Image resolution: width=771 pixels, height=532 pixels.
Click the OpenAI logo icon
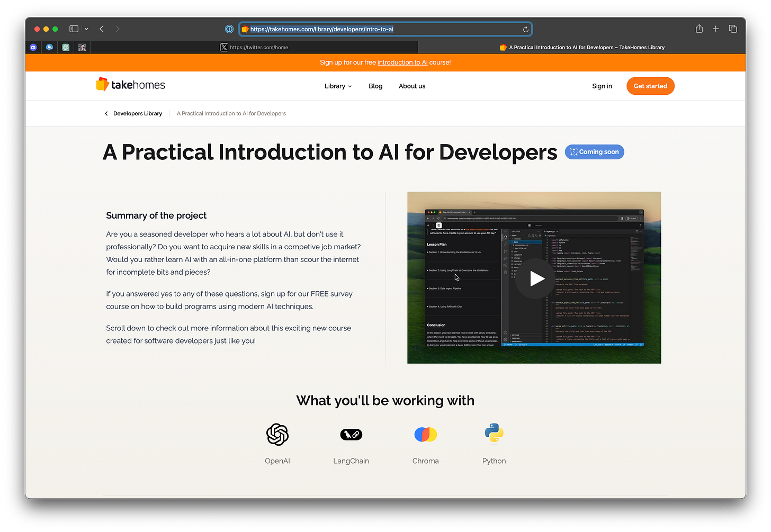tap(277, 435)
